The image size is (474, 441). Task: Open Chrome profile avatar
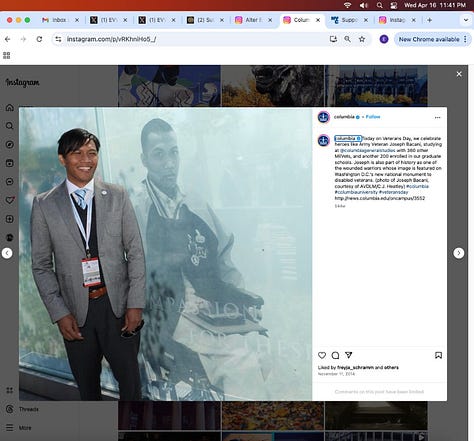(384, 39)
